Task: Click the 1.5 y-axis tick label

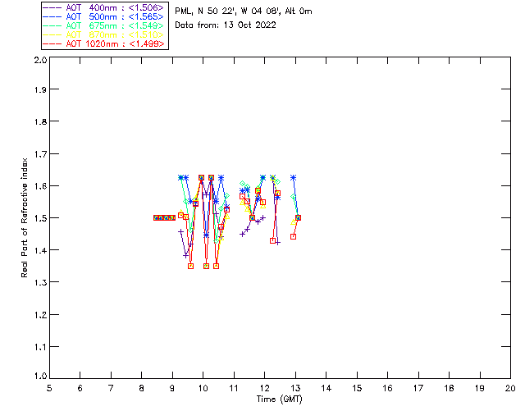Action: pyautogui.click(x=40, y=218)
